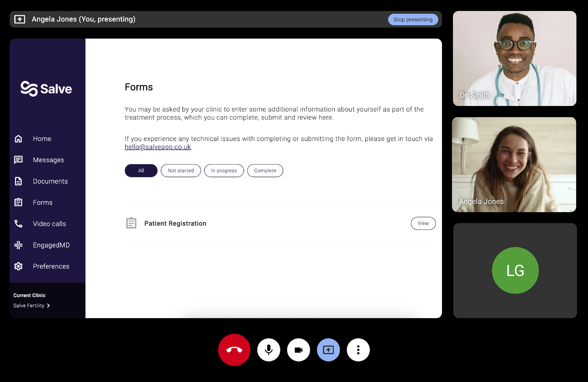Viewport: 588px width, 382px height.
Task: Click the Salve Fertility clinic name
Action: coord(29,305)
